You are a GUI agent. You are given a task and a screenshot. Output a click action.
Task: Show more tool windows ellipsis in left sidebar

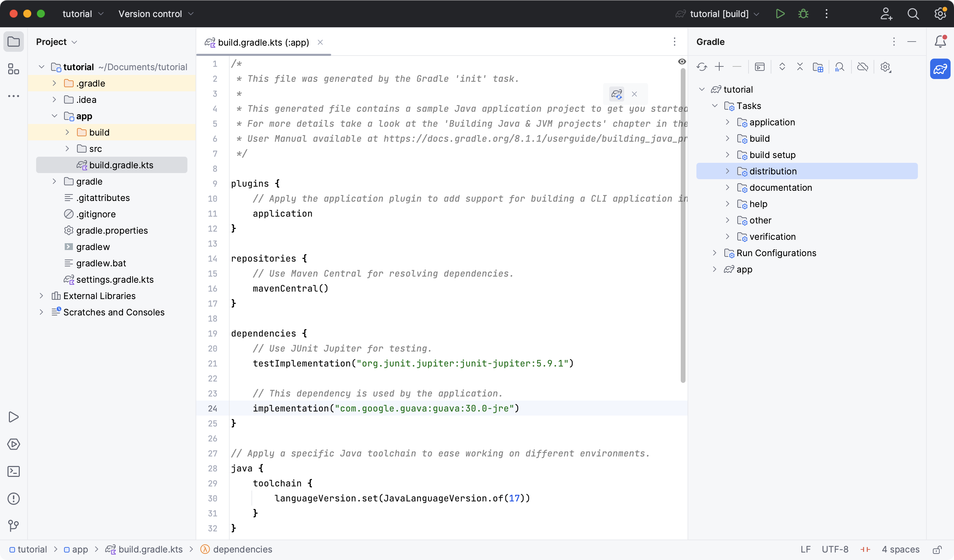[14, 96]
